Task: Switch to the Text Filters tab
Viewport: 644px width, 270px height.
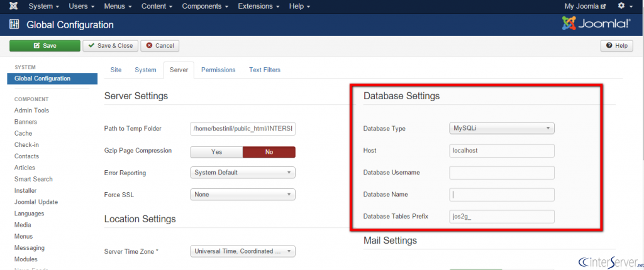Action: 265,70
